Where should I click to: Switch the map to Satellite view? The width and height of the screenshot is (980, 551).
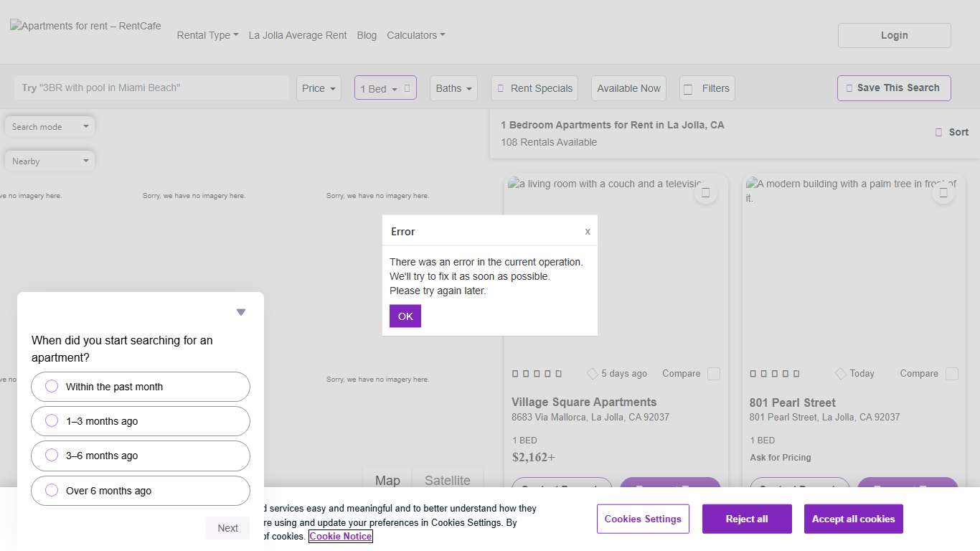point(447,480)
